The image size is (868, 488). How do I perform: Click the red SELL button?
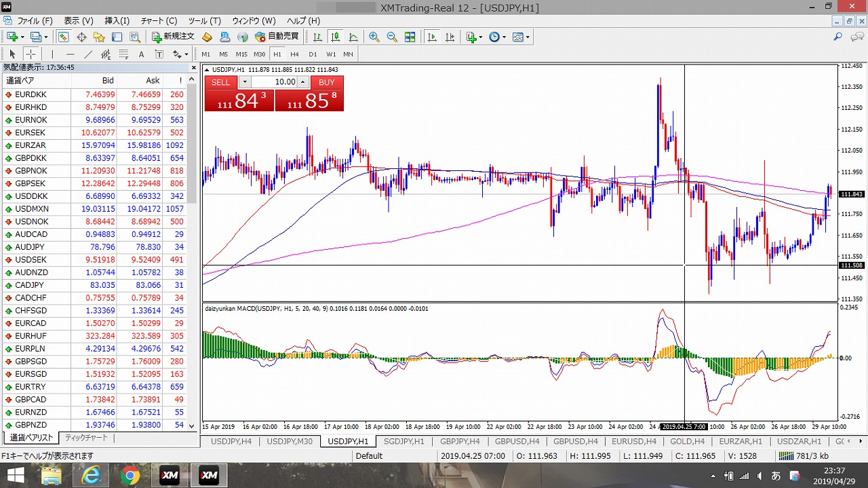pyautogui.click(x=221, y=82)
